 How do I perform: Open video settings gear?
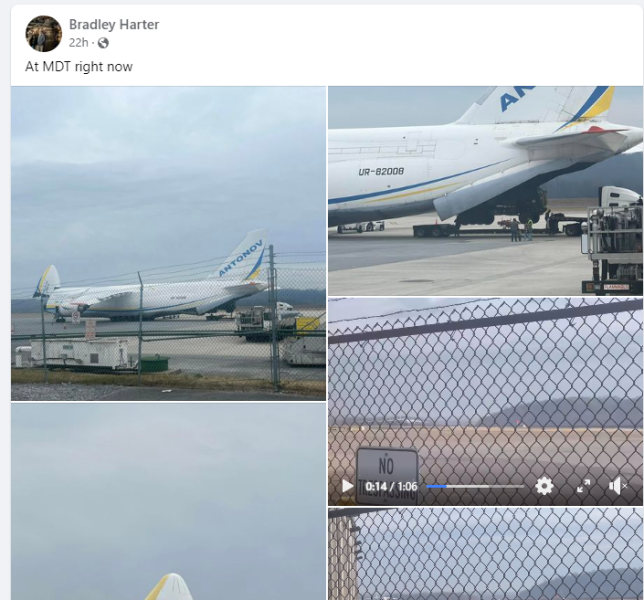544,486
